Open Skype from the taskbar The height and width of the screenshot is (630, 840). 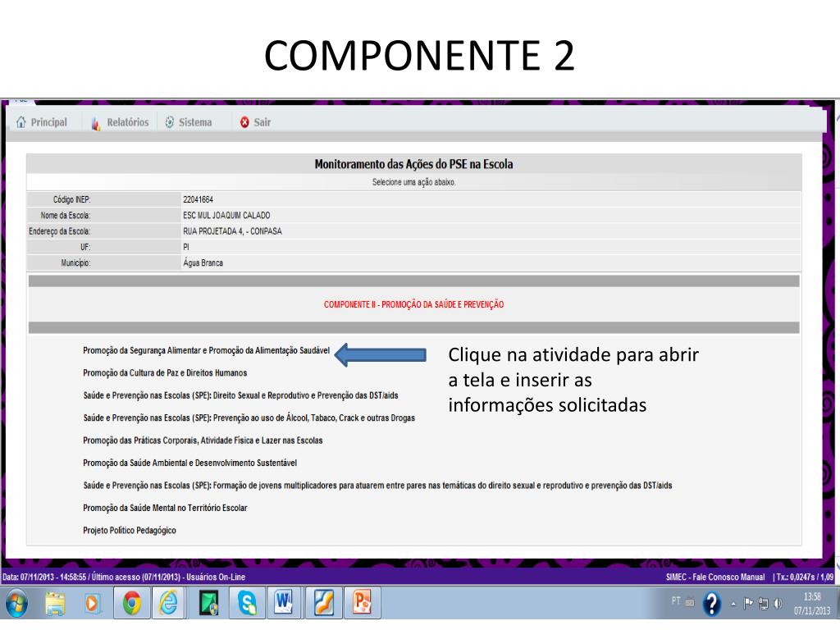(247, 603)
